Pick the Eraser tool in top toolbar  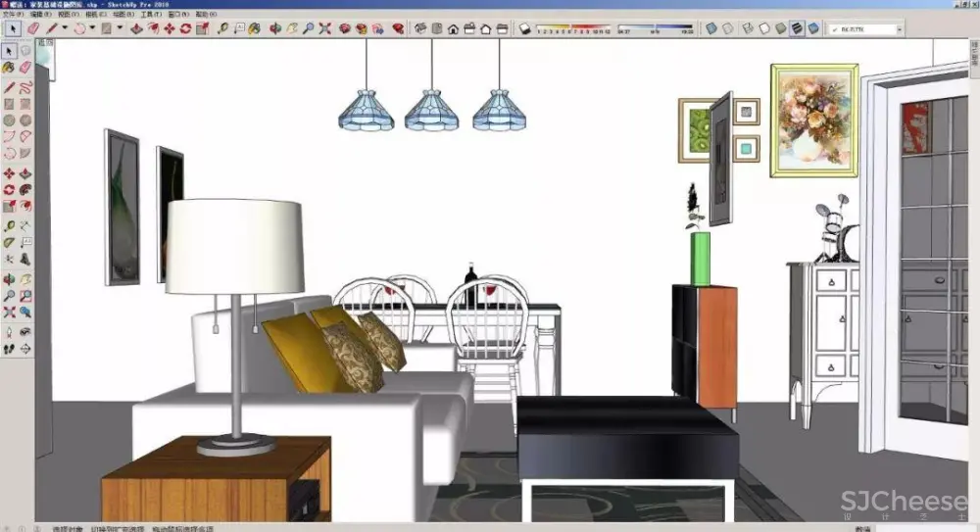point(33,29)
